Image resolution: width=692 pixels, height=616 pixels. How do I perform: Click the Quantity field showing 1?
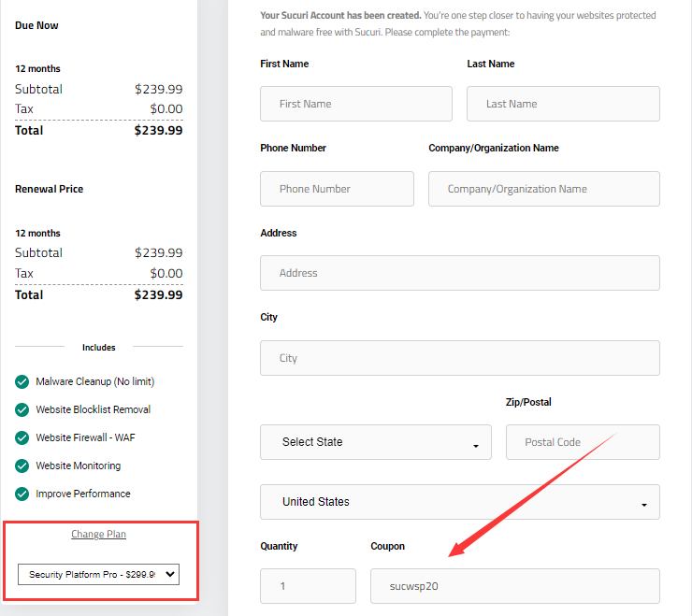pos(308,586)
